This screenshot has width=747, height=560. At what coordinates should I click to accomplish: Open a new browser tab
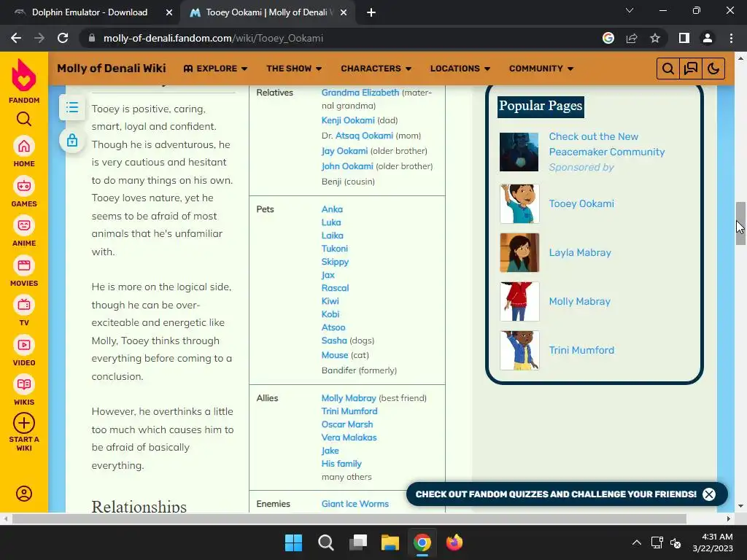(x=371, y=13)
